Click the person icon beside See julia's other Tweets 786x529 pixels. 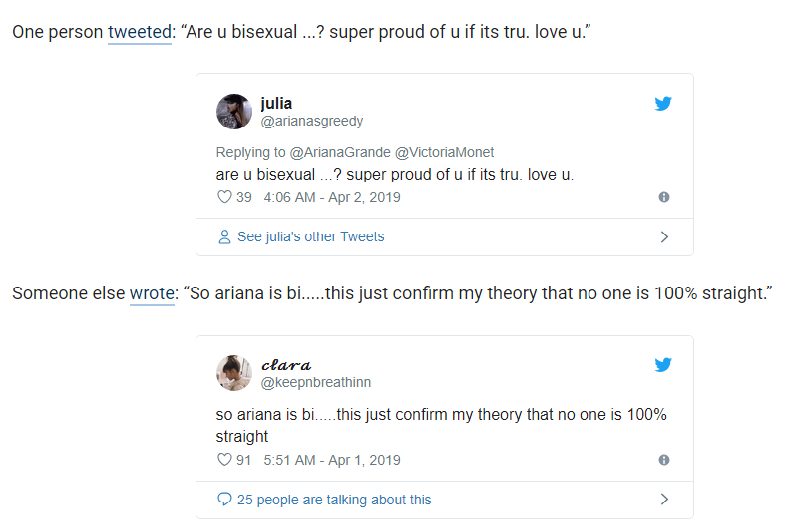coord(224,237)
